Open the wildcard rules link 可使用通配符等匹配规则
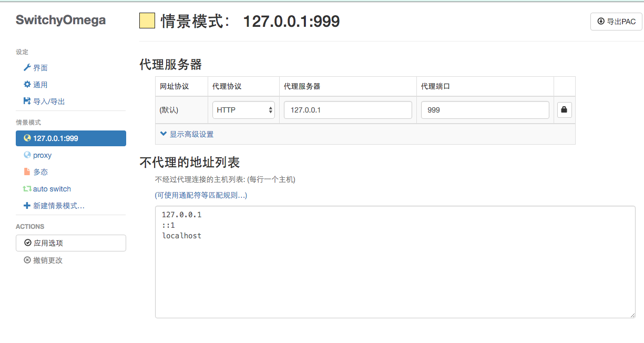 pos(200,195)
